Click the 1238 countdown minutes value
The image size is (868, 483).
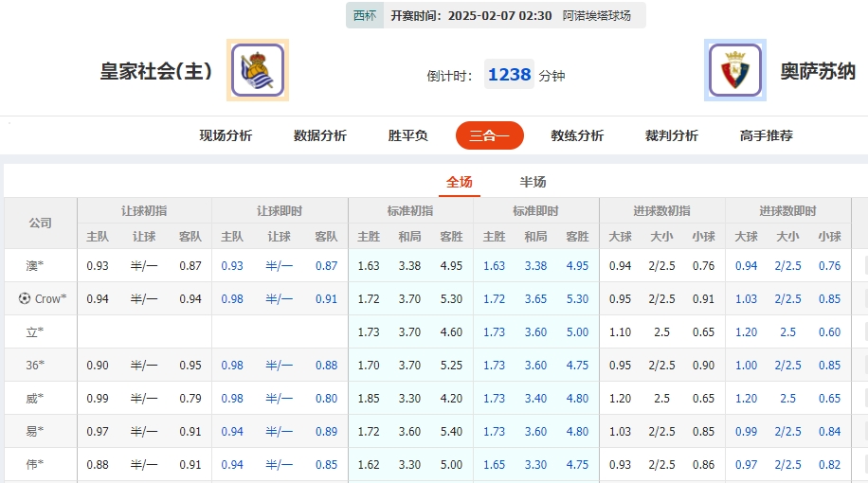pos(509,74)
